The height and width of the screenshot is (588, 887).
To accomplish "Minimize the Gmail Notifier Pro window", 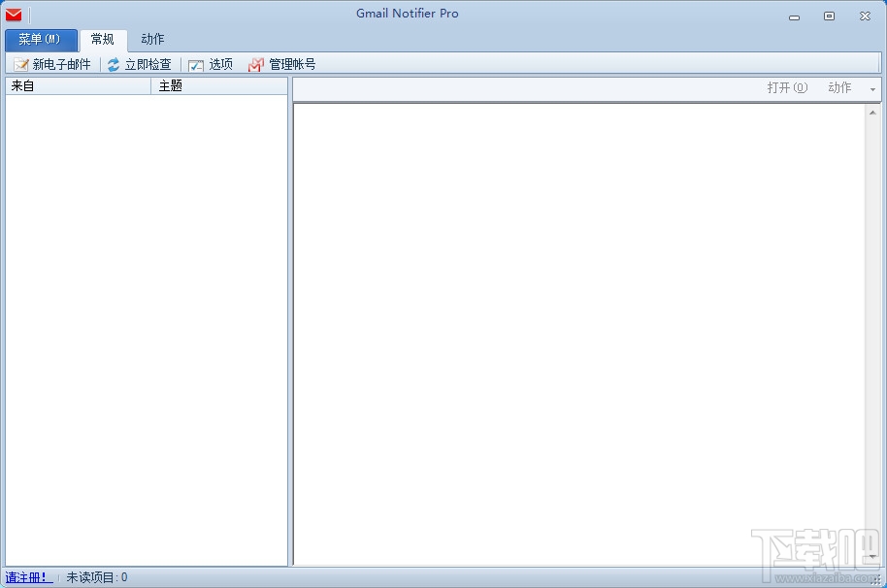I will pyautogui.click(x=794, y=16).
